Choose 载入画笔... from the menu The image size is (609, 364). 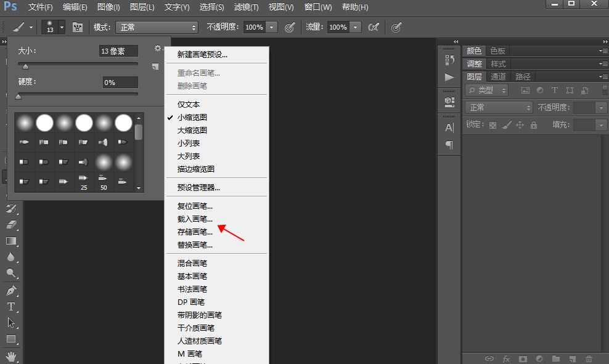tap(195, 219)
